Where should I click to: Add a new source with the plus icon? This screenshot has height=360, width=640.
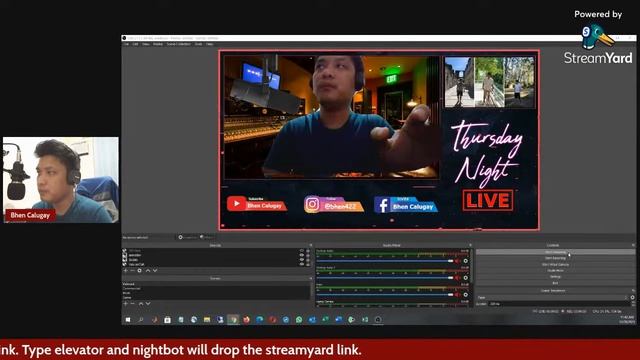126,271
